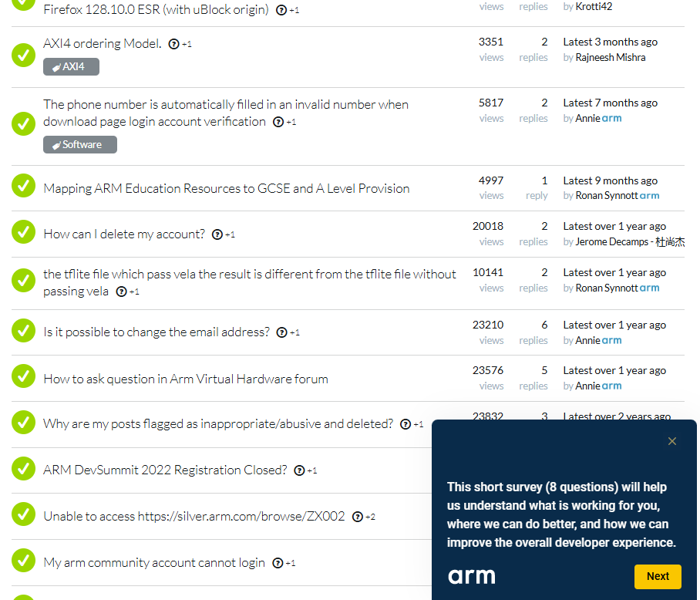Click answered checkmark beside phone number thread
This screenshot has width=700, height=600.
point(23,123)
